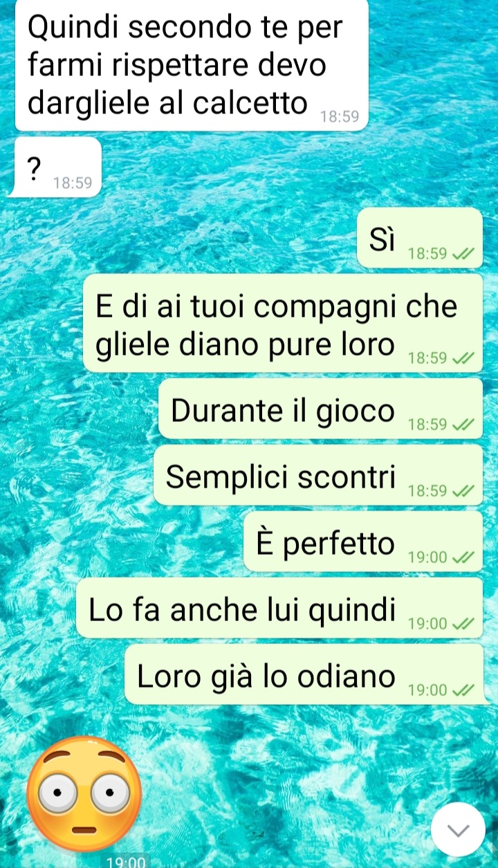Viewport: 498px width, 868px height.
Task: Select the 'Quindi secondo te' received message
Action: point(192,64)
